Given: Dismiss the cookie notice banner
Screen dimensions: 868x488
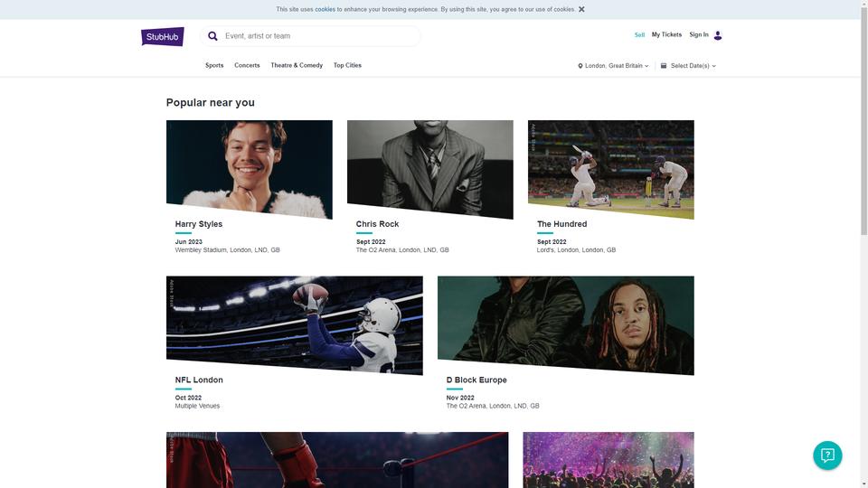Looking at the screenshot, I should point(581,9).
